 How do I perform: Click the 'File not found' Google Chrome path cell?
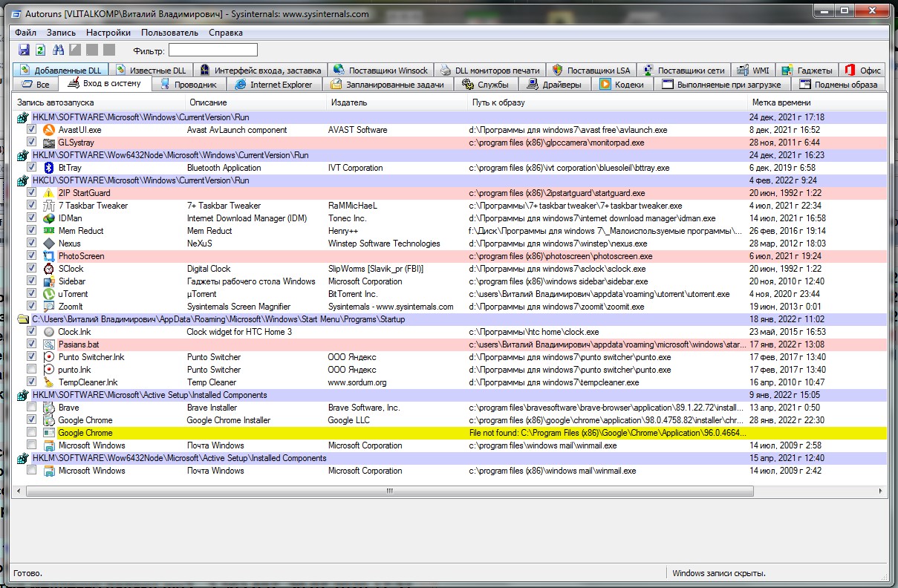[x=606, y=433]
